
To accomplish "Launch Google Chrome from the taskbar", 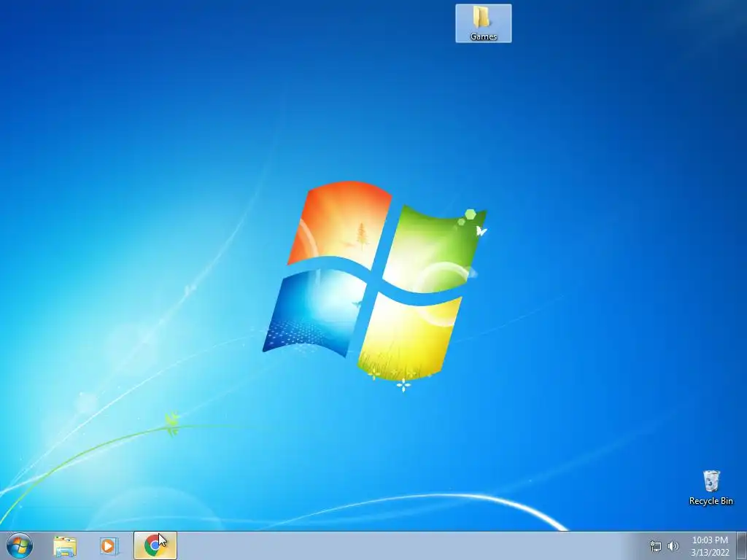I will click(155, 546).
